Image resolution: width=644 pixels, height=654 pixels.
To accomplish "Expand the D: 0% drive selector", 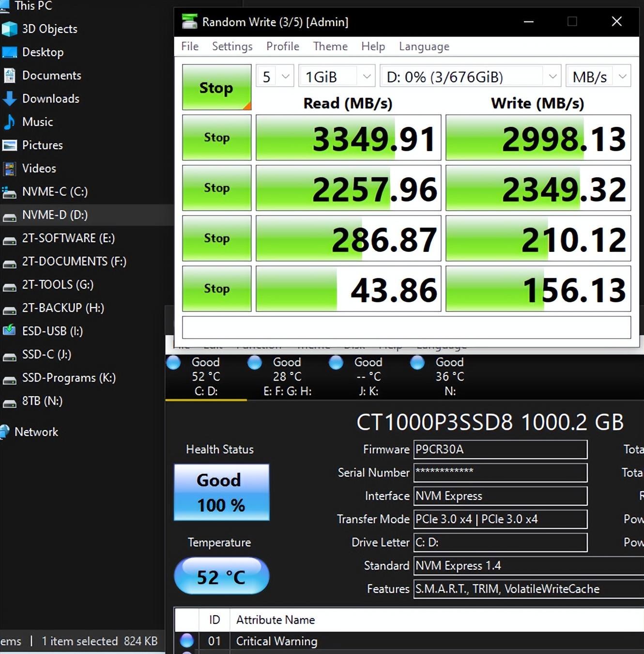I will [x=470, y=77].
